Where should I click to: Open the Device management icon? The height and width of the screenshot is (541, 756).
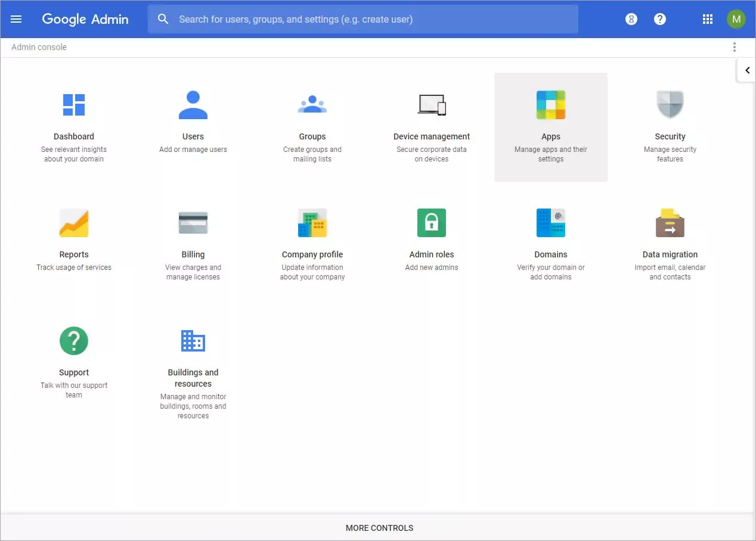pos(432,105)
